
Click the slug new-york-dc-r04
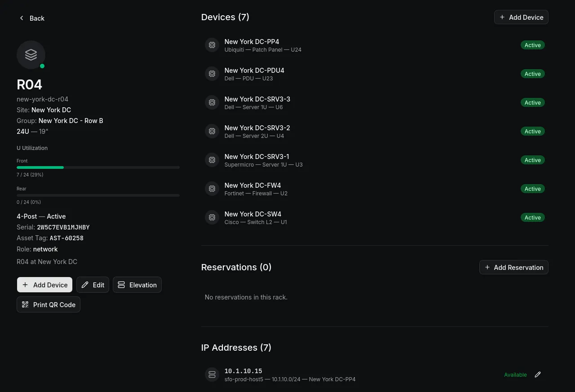click(42, 99)
